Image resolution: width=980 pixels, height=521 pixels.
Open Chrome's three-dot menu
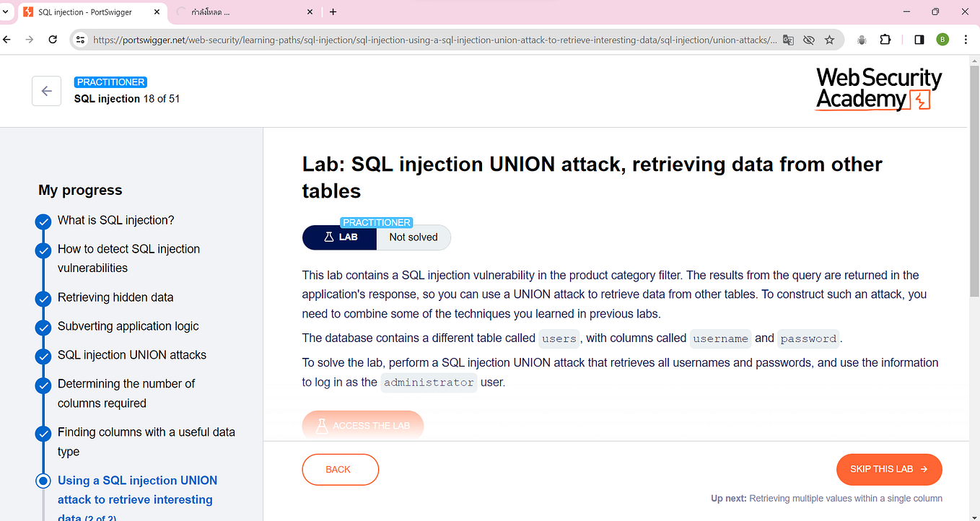(x=966, y=40)
